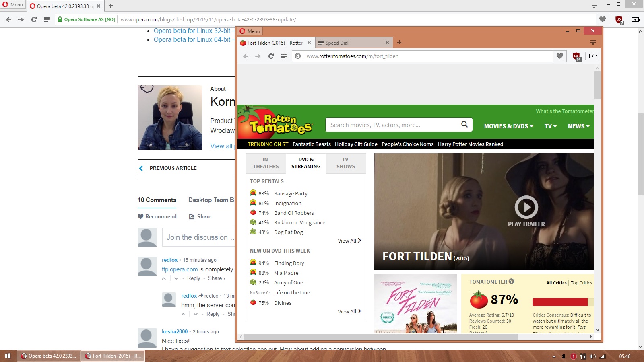Open tab menu icon in front window
644x362 pixels.
(x=593, y=42)
